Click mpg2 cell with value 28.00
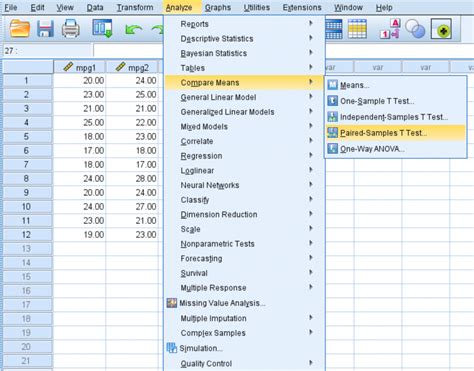This screenshot has width=474, height=371. click(132, 178)
